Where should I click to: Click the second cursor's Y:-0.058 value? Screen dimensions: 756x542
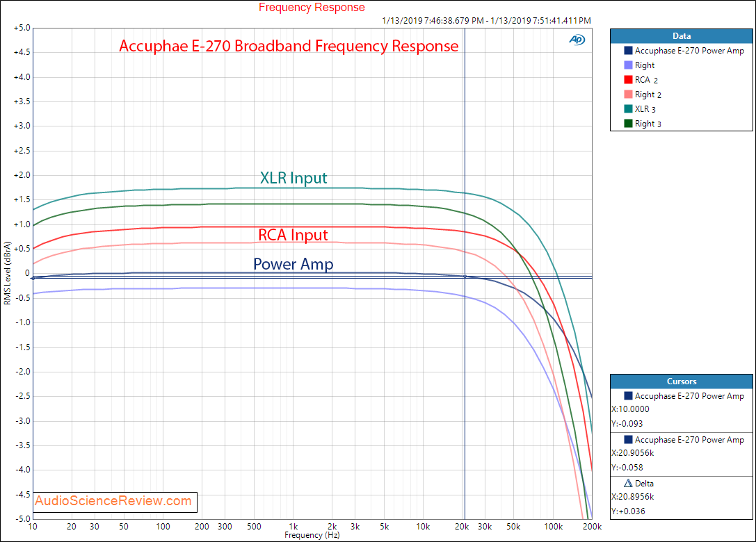pyautogui.click(x=627, y=468)
